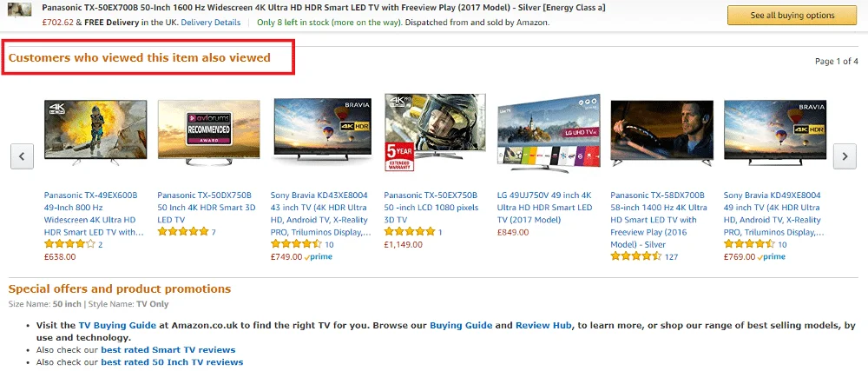Click the star rating with 127 reviews
This screenshot has width=868, height=371.
pyautogui.click(x=635, y=257)
